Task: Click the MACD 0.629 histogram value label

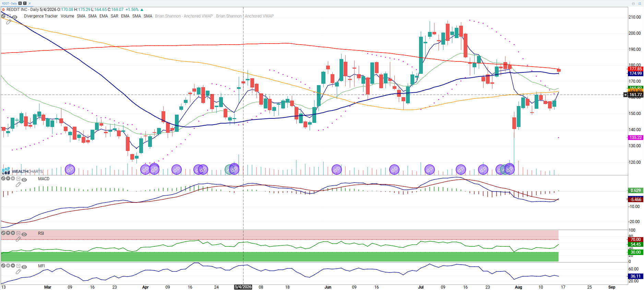Action: [635, 190]
